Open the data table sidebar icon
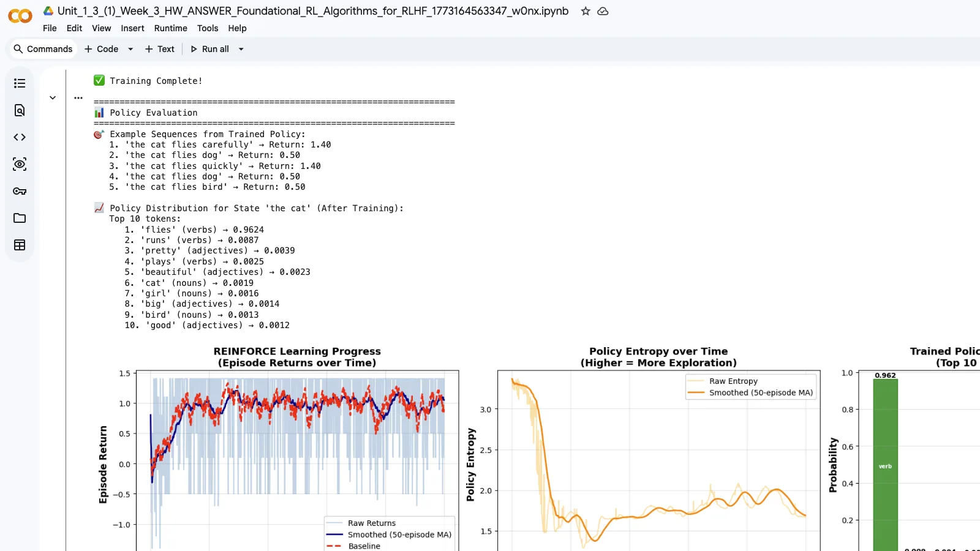The height and width of the screenshot is (551, 980). click(20, 245)
